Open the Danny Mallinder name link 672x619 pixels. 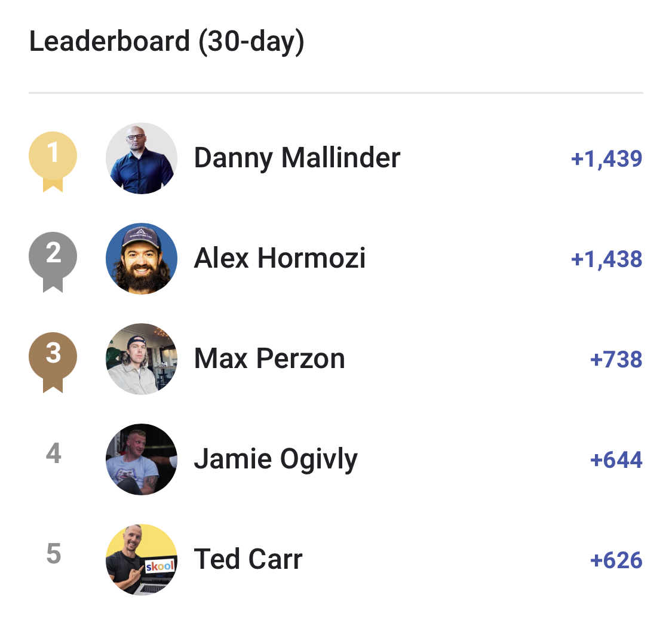point(297,158)
